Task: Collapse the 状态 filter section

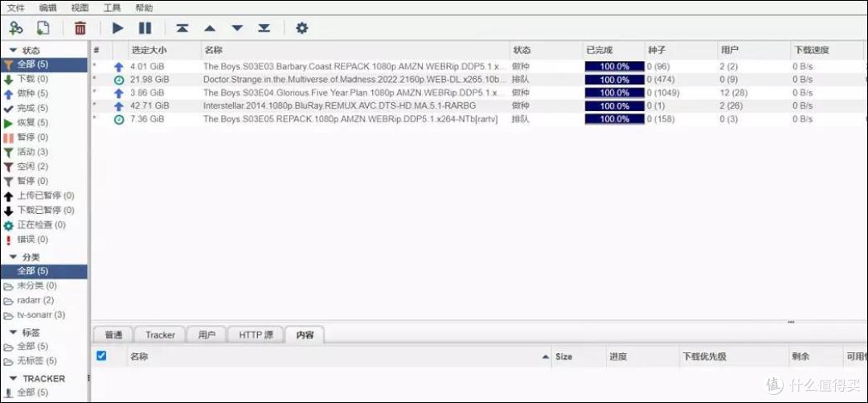Action: pos(14,50)
